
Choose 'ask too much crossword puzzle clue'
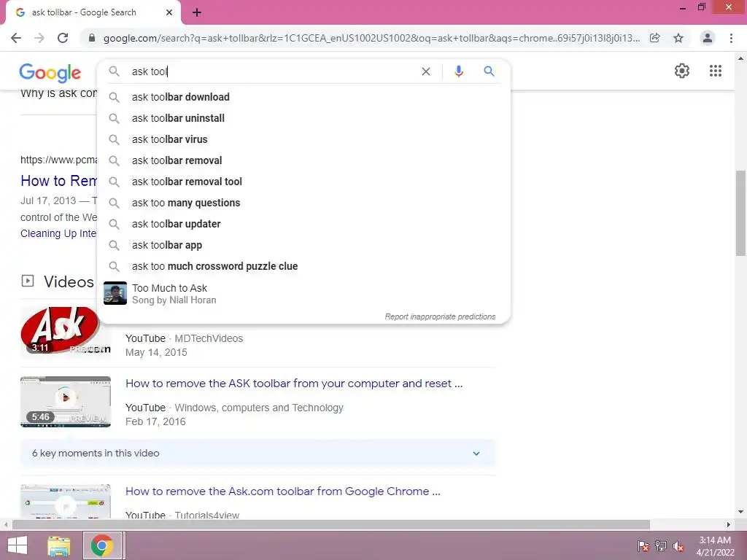coord(303,266)
